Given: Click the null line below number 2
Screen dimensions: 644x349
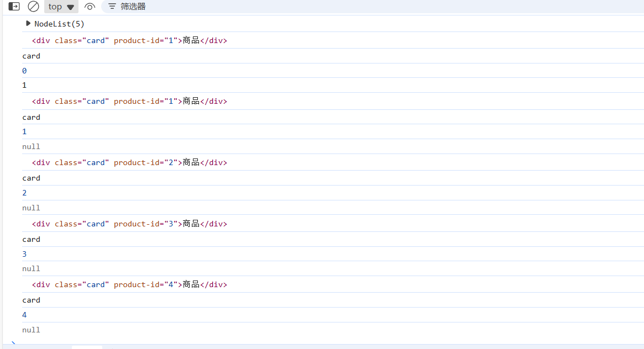Looking at the screenshot, I should (x=31, y=208).
